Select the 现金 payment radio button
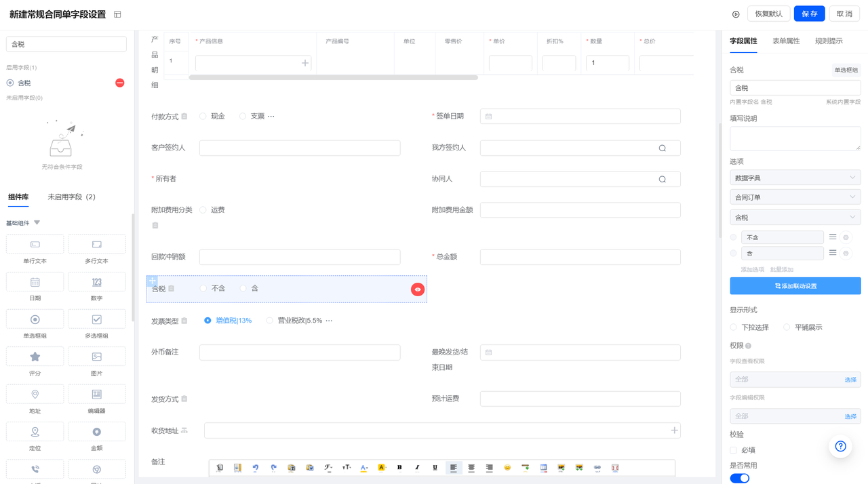The height and width of the screenshot is (484, 868). coord(203,117)
